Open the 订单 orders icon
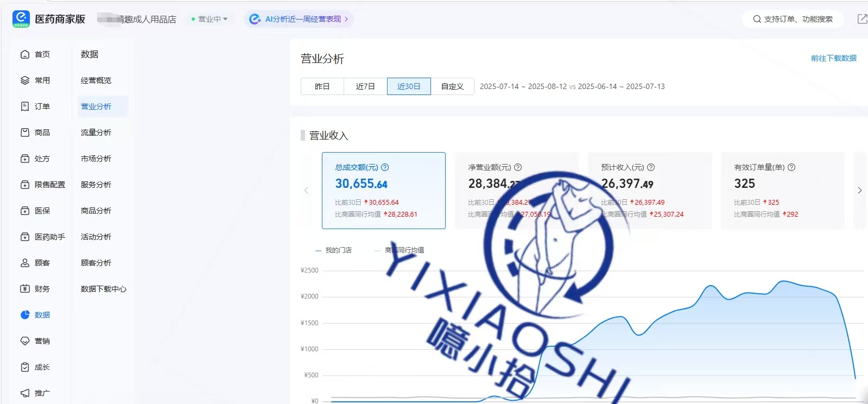868x404 pixels. [x=25, y=106]
